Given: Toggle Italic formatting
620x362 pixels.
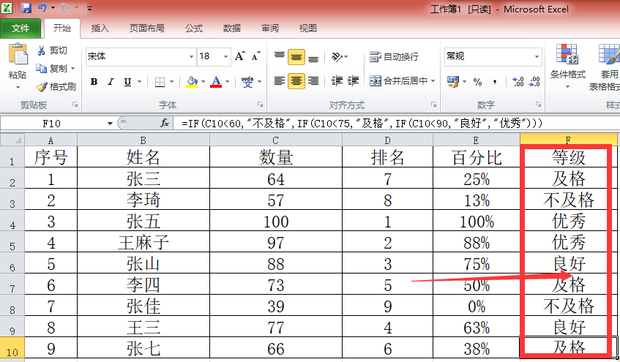Looking at the screenshot, I should pyautogui.click(x=111, y=82).
